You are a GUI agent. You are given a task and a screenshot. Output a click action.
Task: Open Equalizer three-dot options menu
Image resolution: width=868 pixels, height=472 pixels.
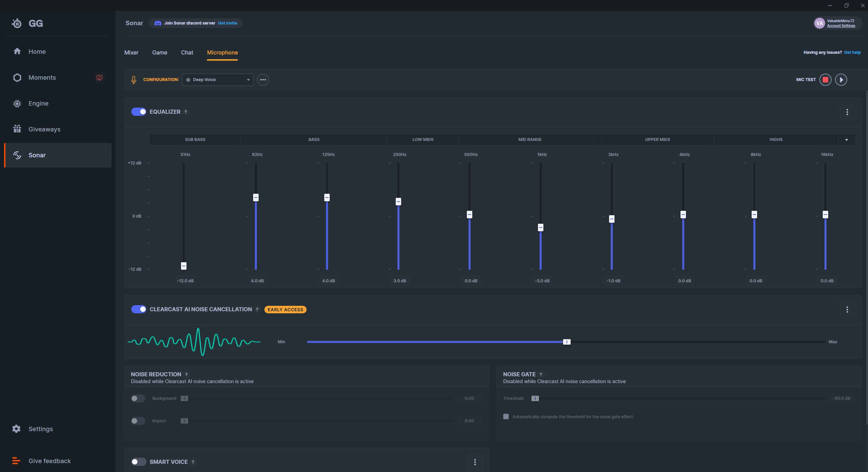847,112
